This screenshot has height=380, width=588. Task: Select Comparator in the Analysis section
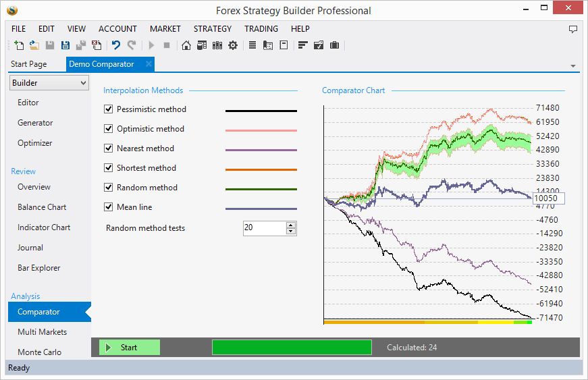49,312
